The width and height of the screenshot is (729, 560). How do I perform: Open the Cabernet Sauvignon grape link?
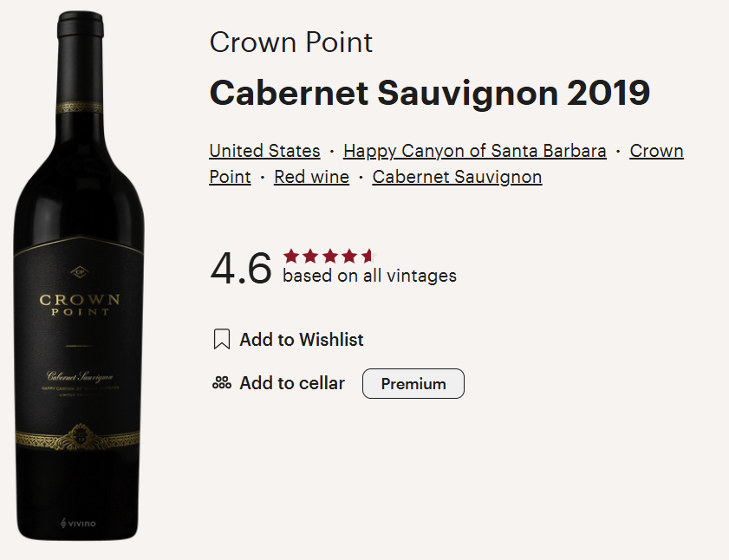457,177
